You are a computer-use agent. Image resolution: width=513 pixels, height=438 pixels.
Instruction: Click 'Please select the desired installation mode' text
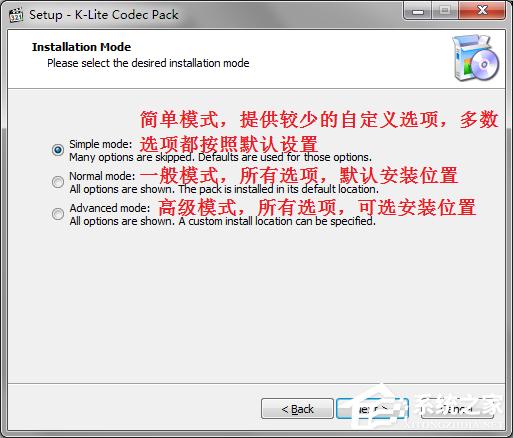[148, 63]
